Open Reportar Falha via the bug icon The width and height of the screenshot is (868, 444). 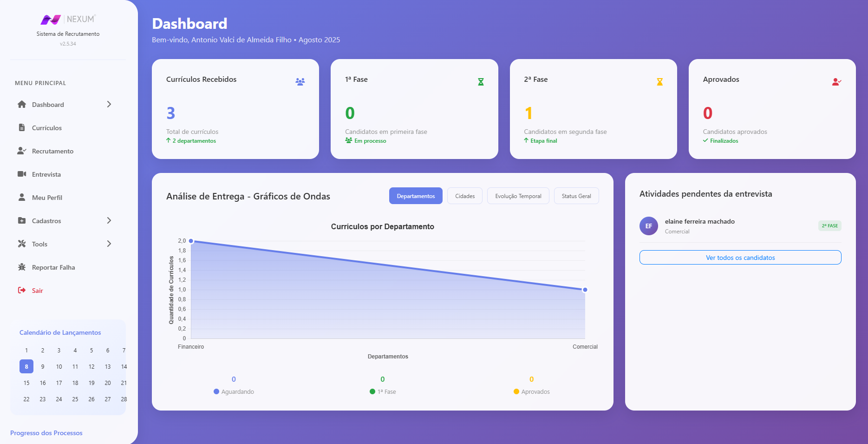21,267
